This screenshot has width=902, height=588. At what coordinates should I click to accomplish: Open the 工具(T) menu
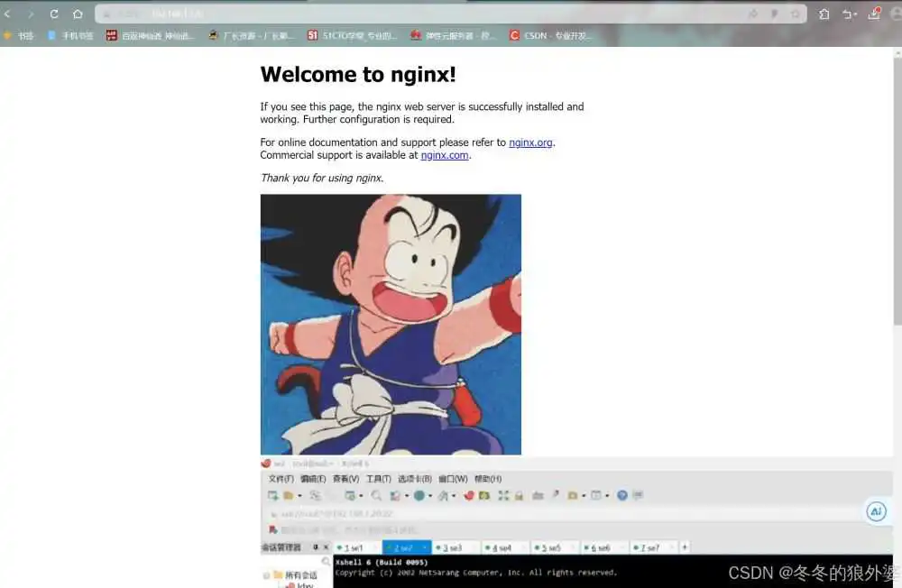(378, 479)
